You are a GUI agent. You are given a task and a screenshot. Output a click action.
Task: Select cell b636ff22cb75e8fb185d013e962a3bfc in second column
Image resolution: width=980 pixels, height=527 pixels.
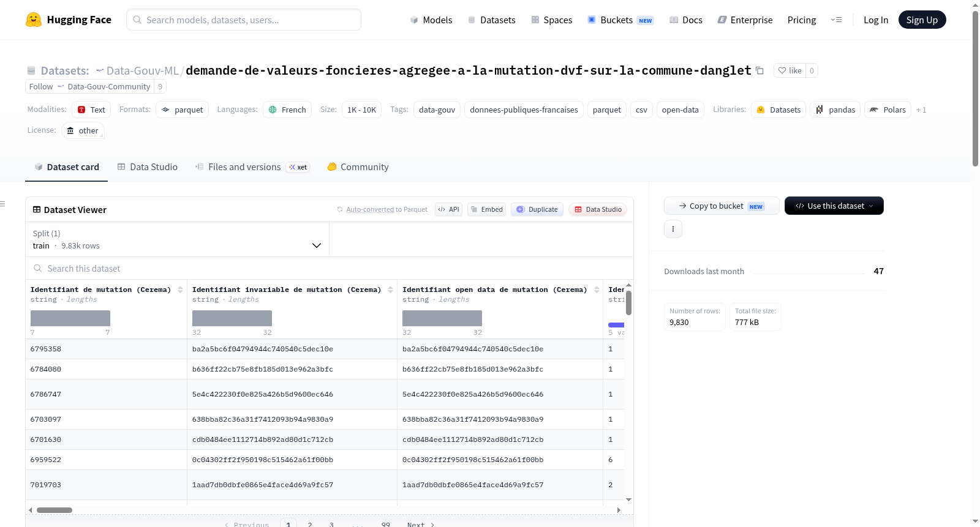coord(292,369)
